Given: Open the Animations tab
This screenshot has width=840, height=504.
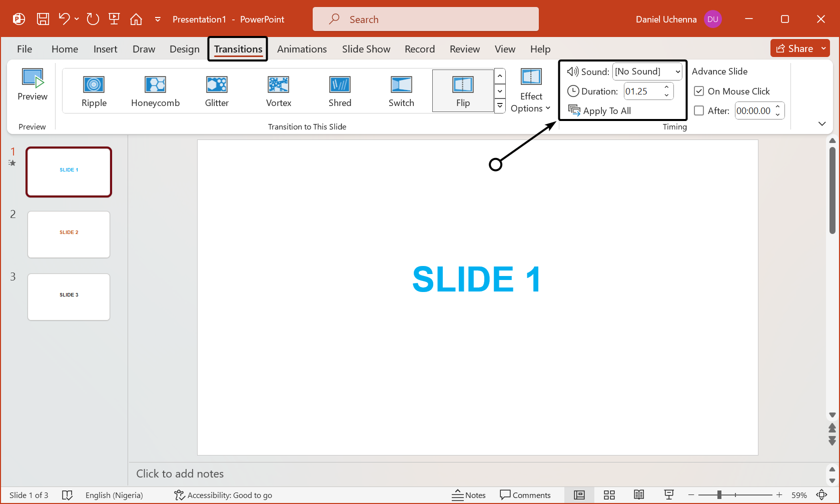Looking at the screenshot, I should (302, 49).
